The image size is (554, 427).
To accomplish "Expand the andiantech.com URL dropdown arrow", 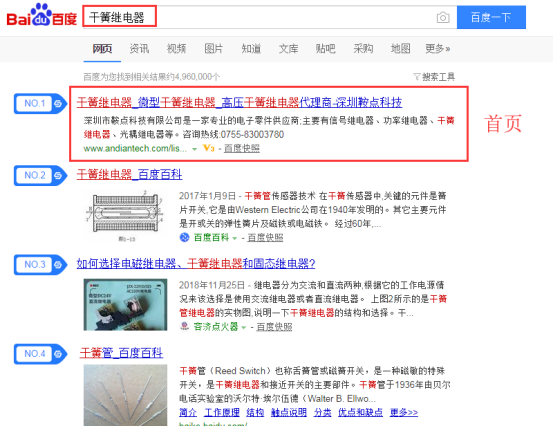I will pos(194,149).
